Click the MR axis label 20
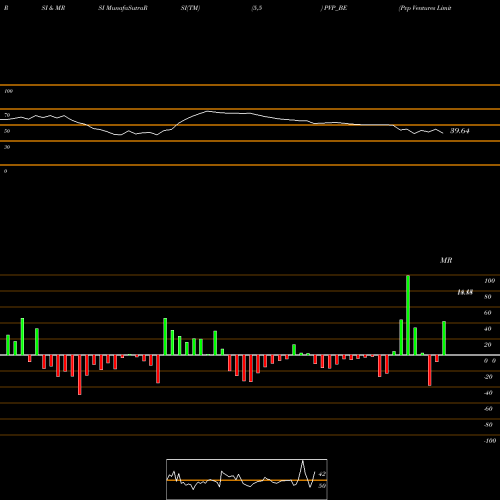 tap(487, 345)
